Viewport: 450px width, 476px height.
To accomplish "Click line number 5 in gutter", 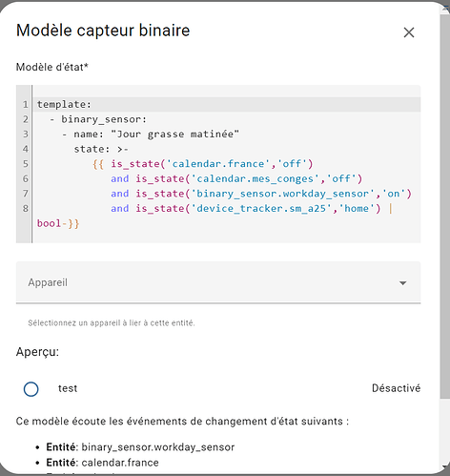I will tap(26, 164).
